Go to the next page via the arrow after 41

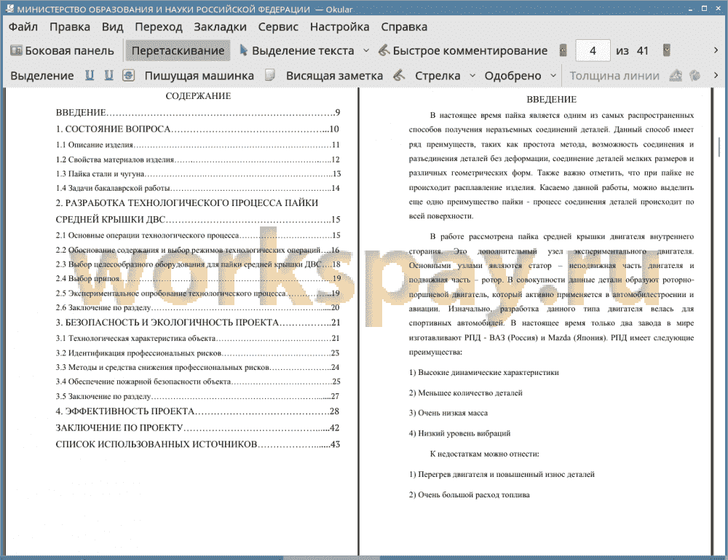click(667, 50)
